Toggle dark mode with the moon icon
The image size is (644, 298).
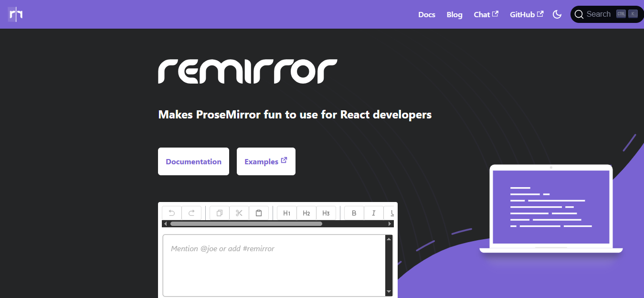point(557,14)
